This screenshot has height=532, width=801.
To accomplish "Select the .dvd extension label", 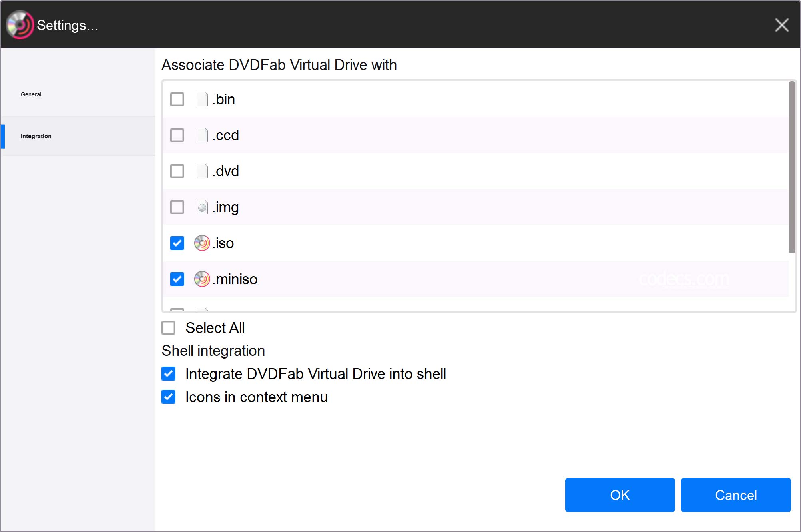I will [x=226, y=171].
